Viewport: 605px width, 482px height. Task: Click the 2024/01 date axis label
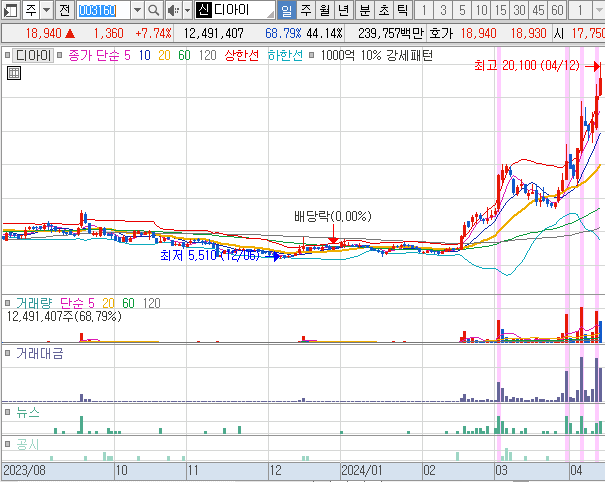(362, 470)
